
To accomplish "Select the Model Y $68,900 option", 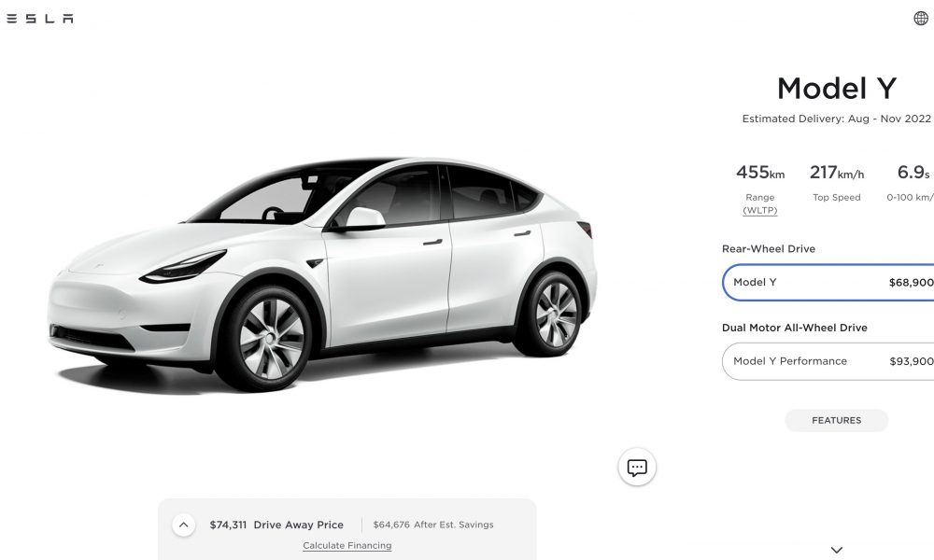I will click(828, 282).
